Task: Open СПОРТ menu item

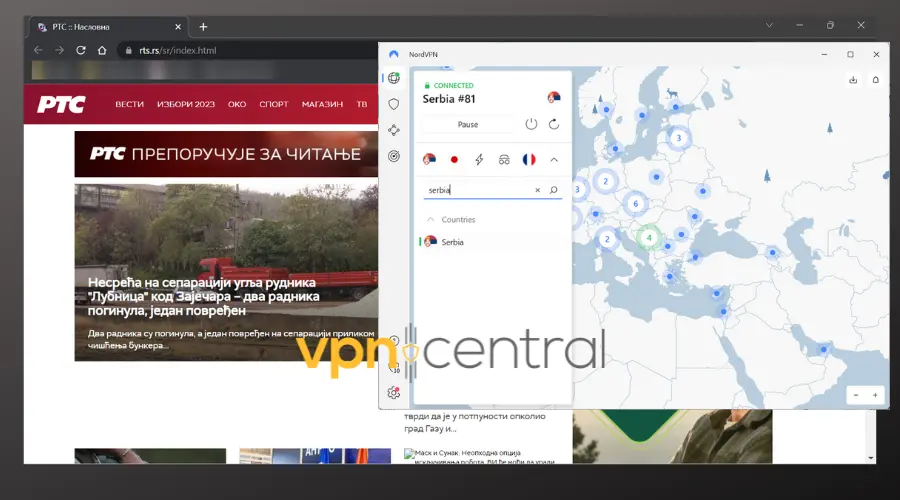Action: click(274, 104)
